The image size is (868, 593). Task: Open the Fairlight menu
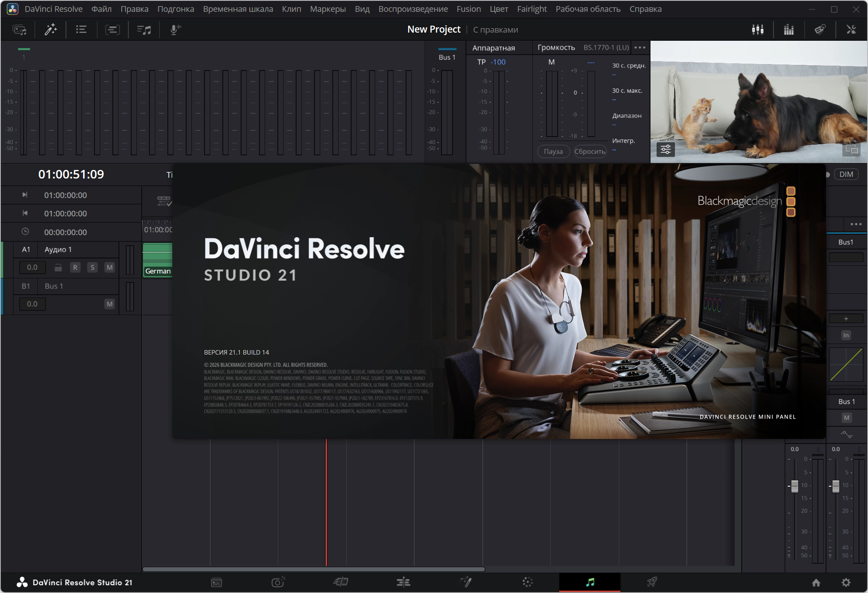[532, 9]
